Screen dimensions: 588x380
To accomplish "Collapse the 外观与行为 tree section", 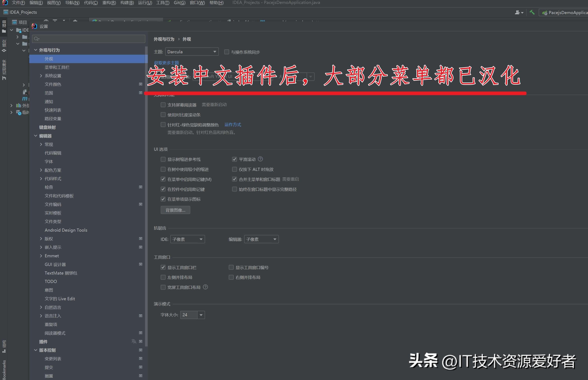I will (x=36, y=50).
